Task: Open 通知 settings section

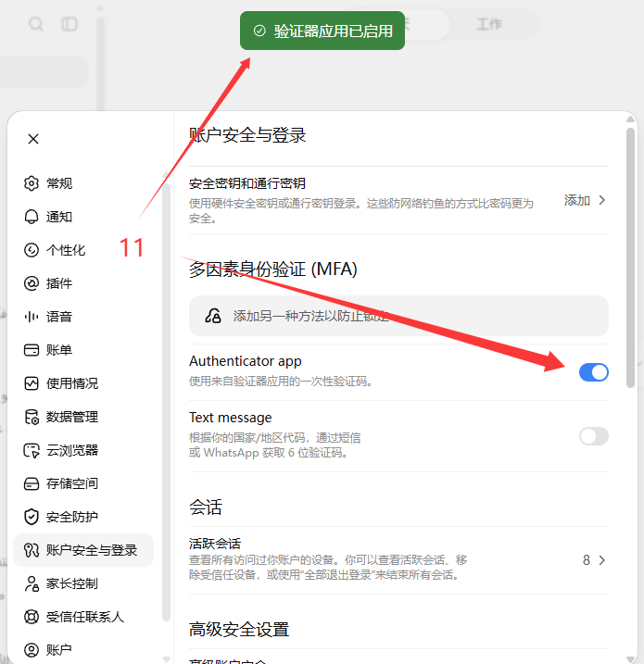Action: click(x=83, y=217)
